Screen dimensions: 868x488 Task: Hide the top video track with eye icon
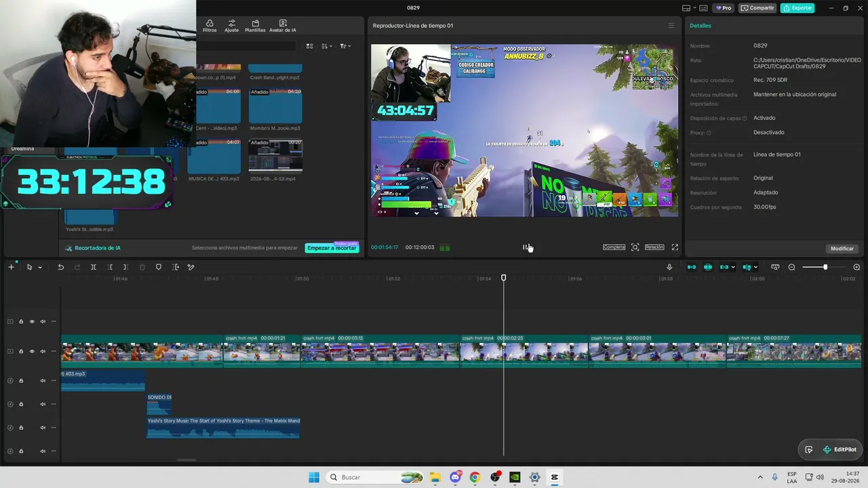[32, 321]
